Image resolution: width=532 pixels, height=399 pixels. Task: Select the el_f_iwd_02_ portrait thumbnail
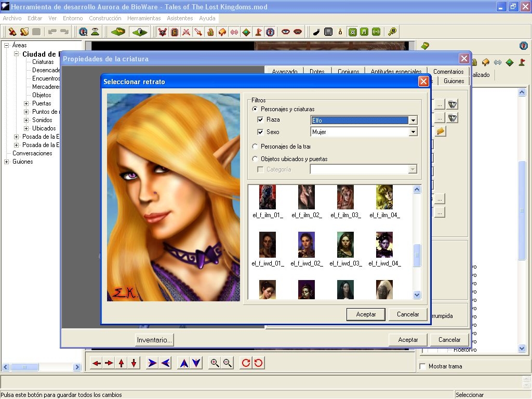[x=307, y=245]
